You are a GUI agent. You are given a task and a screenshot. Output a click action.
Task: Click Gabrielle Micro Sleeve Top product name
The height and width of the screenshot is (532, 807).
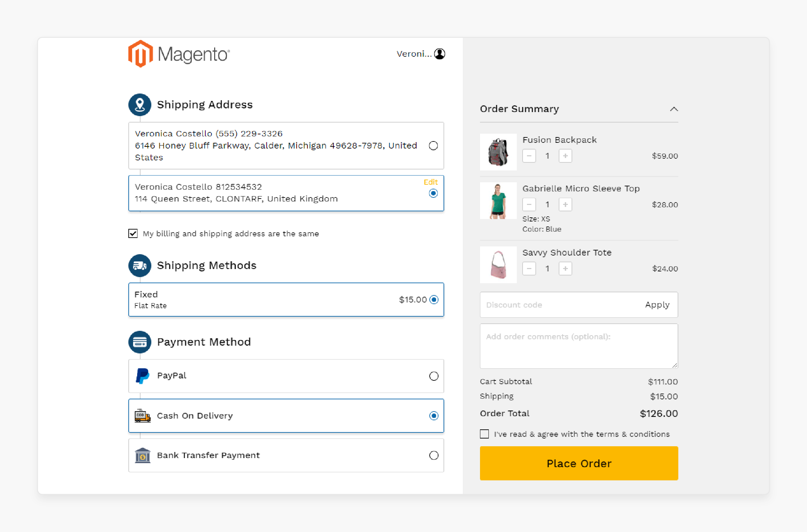click(x=581, y=188)
